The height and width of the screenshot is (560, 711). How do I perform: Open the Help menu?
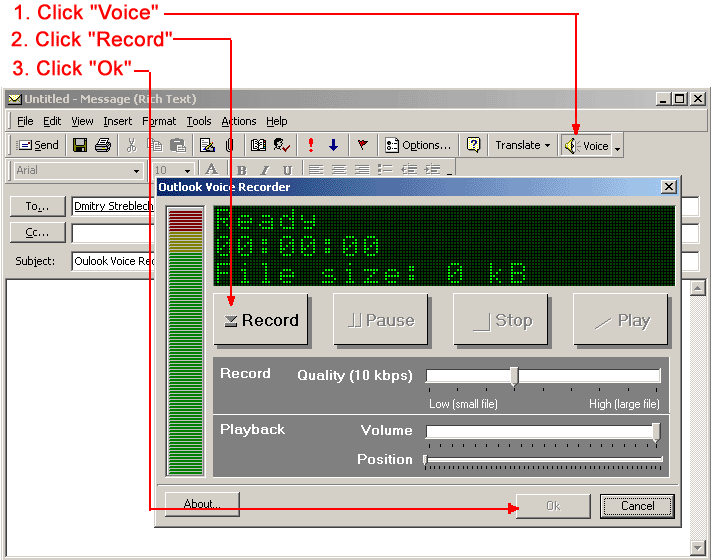point(277,121)
